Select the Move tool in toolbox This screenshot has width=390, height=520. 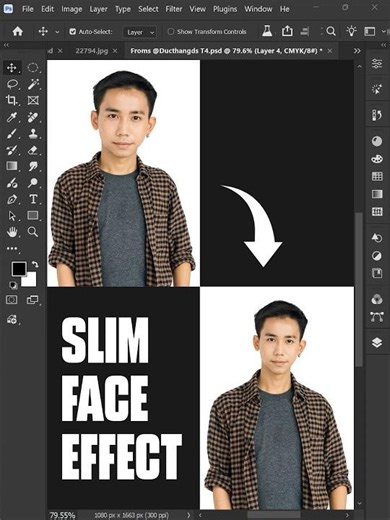(12, 68)
